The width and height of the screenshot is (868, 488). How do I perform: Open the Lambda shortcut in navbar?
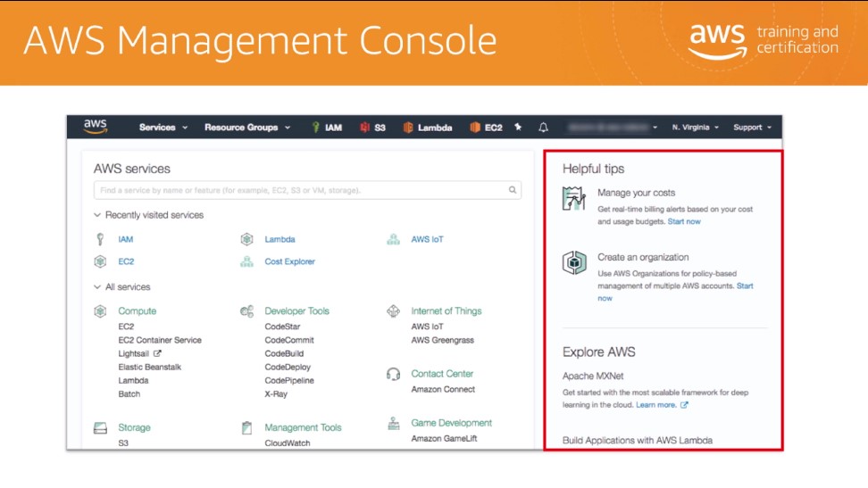point(428,128)
